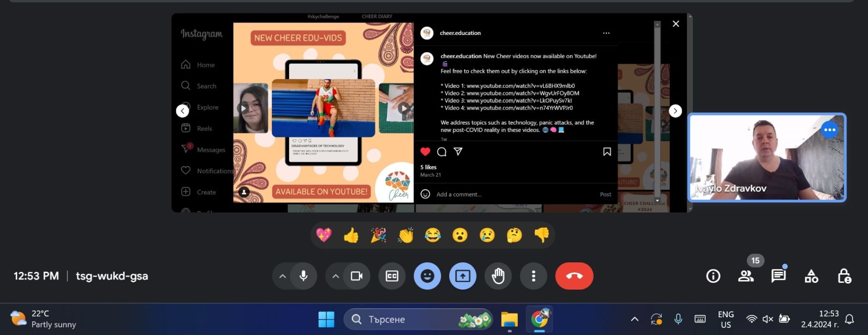
Task: Open File Explorer from taskbar
Action: point(510,319)
